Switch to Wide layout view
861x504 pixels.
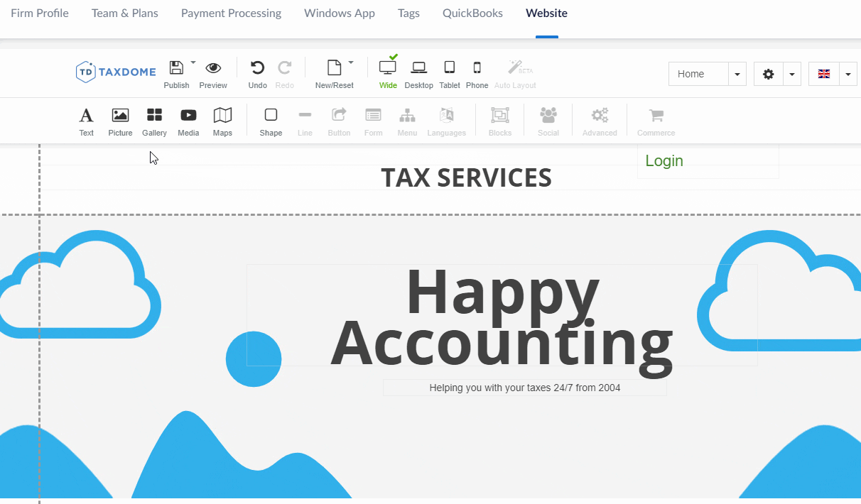tap(388, 68)
